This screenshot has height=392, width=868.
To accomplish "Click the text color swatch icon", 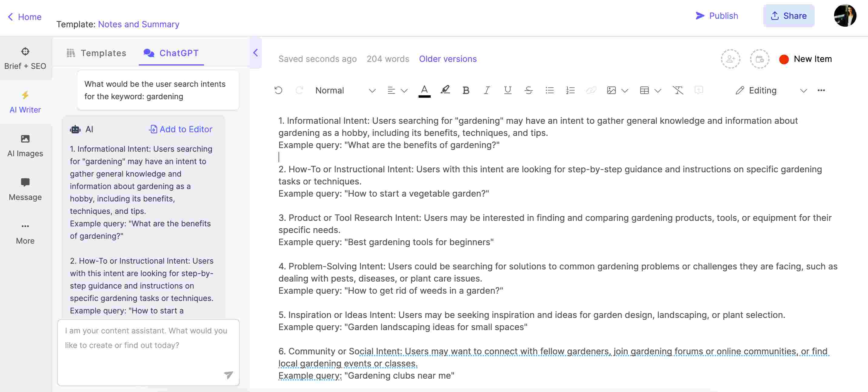I will 425,90.
